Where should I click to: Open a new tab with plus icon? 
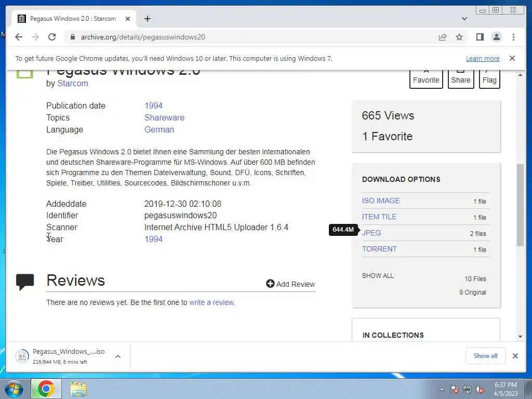tap(147, 19)
